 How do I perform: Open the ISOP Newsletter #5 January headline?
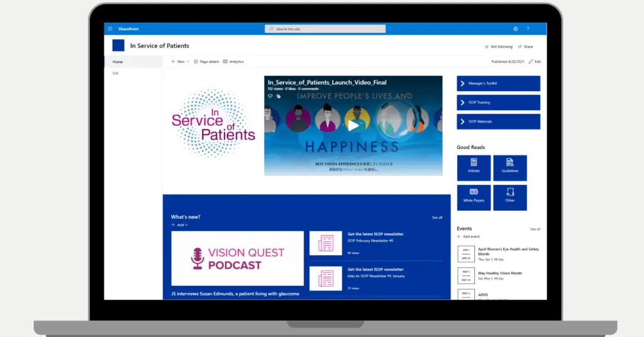pos(375,269)
